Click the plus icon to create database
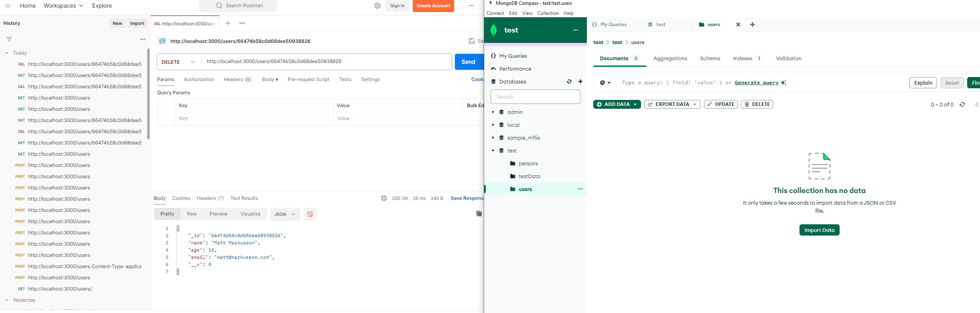The image size is (980, 313). pos(580,81)
